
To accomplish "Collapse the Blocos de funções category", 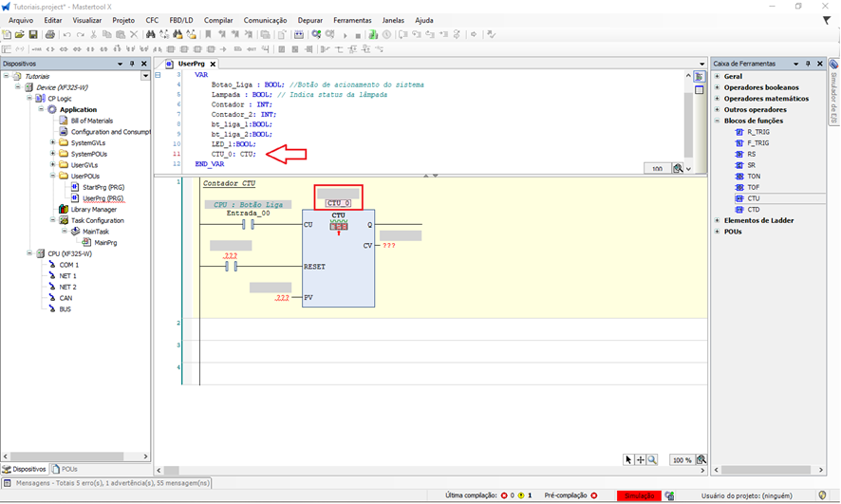I will tap(717, 121).
